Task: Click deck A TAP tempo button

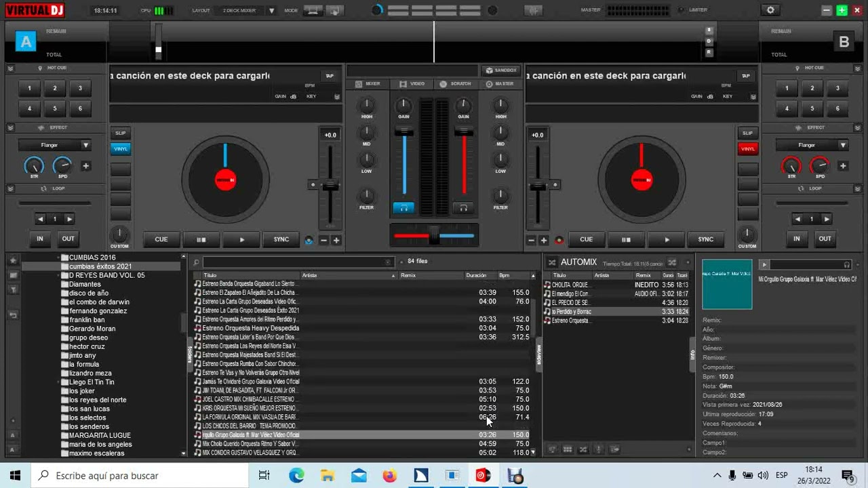Action: (x=330, y=76)
